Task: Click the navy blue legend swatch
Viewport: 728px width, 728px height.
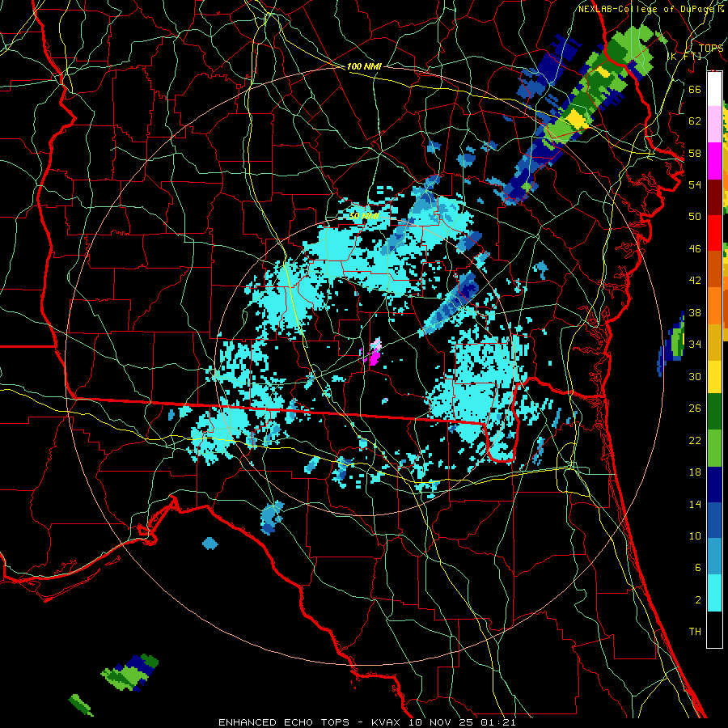Action: tap(714, 485)
